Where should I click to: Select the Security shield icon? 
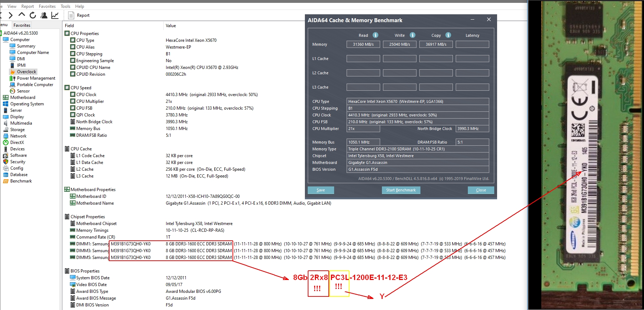6,162
